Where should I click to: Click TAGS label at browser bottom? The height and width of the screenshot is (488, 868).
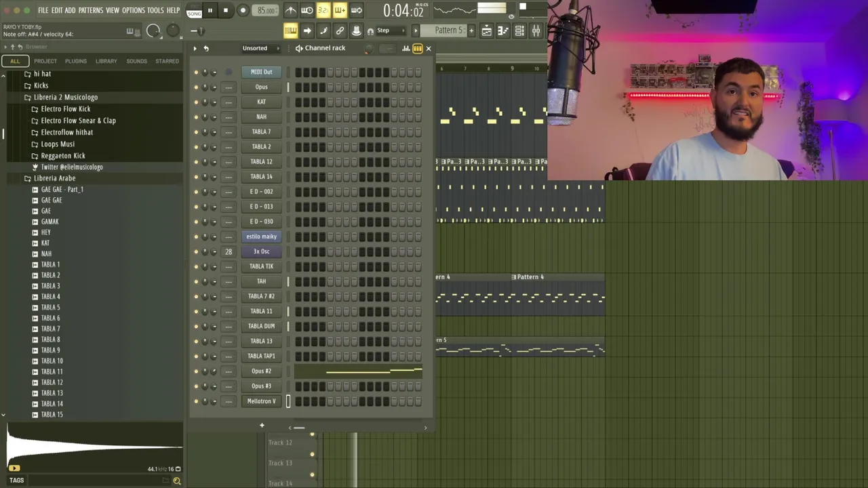coord(16,481)
